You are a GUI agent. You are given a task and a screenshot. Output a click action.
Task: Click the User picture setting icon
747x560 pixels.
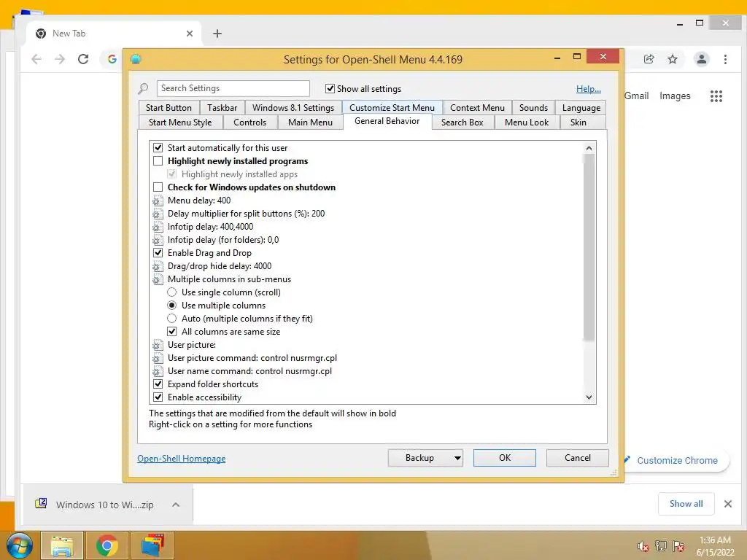(x=158, y=345)
